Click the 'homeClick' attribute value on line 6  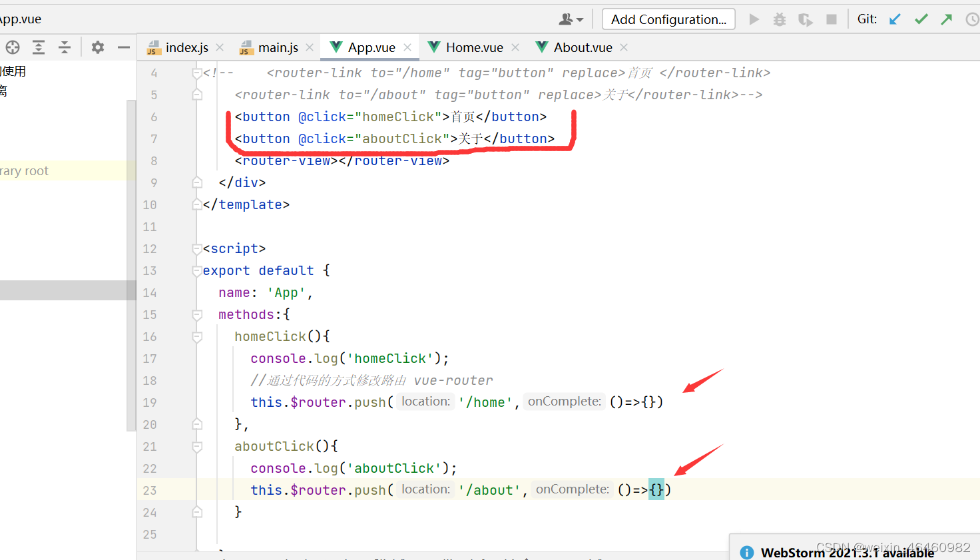tap(398, 117)
